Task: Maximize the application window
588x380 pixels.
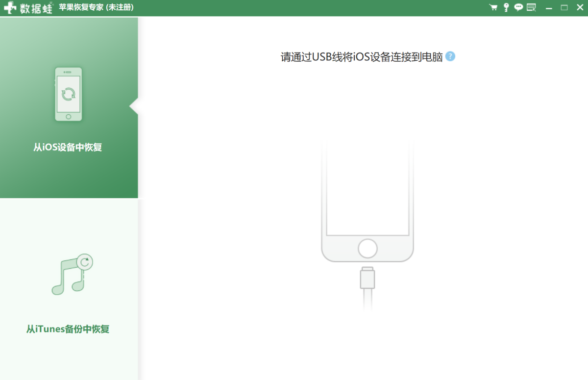Action: point(564,8)
